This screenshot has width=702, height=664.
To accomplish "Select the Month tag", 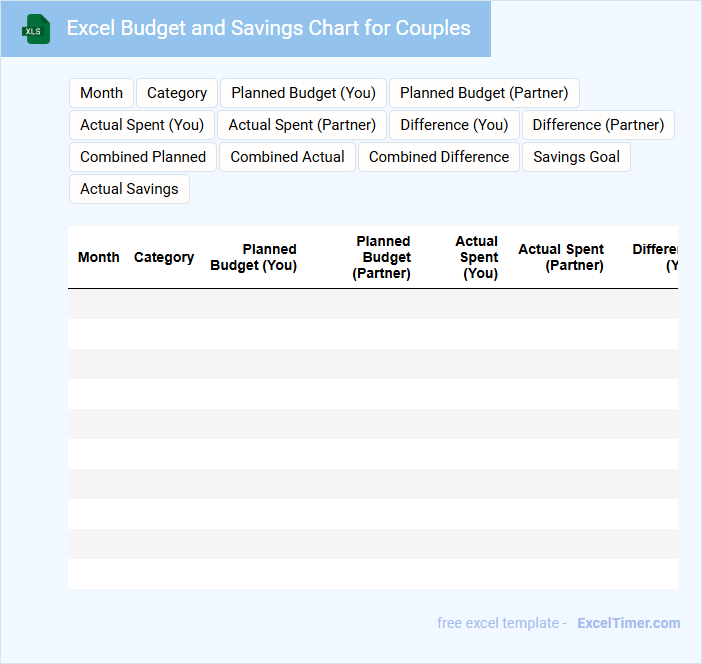I will pos(101,93).
